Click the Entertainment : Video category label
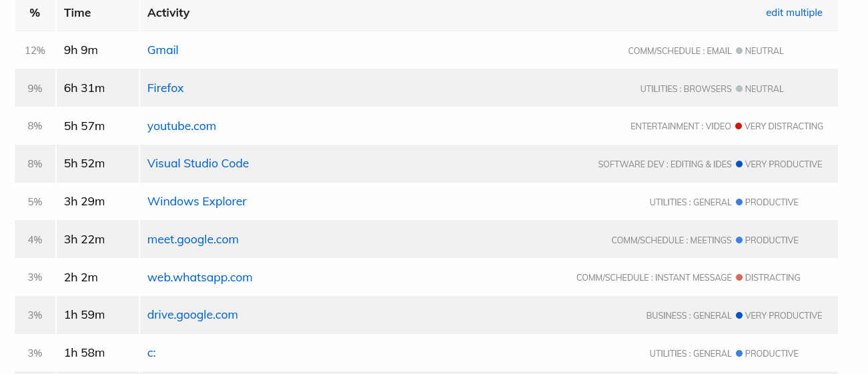The height and width of the screenshot is (374, 868). [681, 126]
